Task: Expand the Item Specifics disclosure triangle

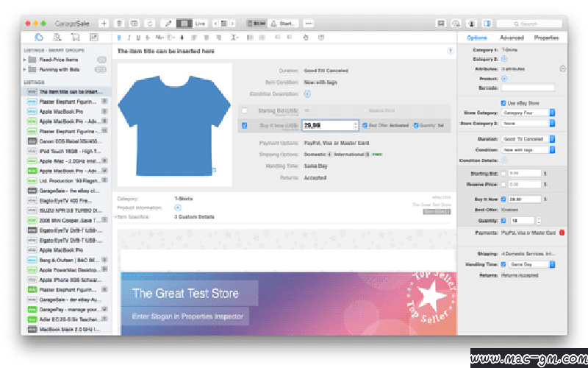Action: [115, 217]
